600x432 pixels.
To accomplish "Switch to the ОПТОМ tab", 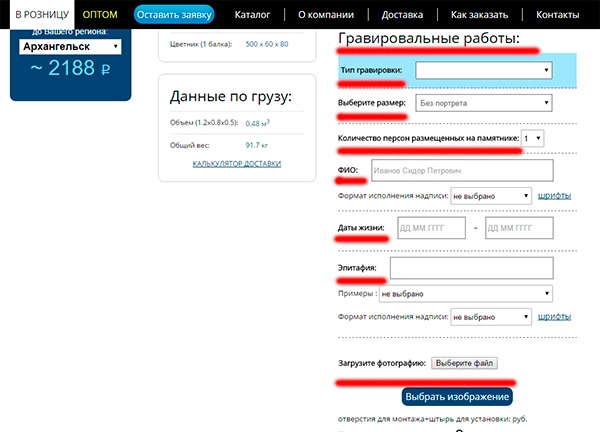I will [x=100, y=16].
